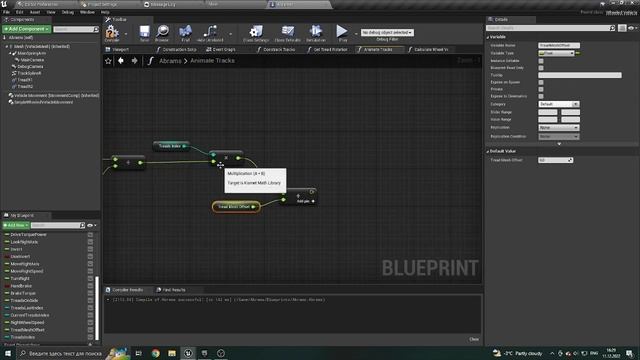Toggle the Expose to Cinematics checkbox
The width and height of the screenshot is (640, 360).
(541, 96)
